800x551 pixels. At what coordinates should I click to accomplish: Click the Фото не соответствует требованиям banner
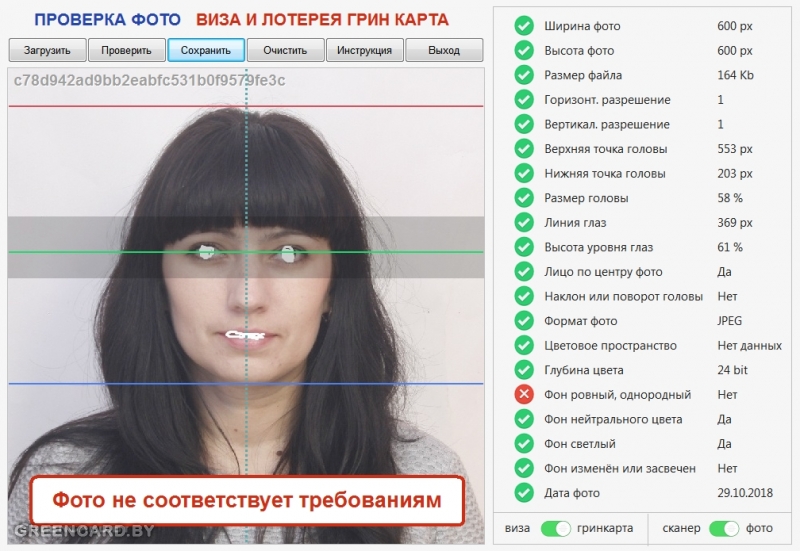tap(247, 501)
